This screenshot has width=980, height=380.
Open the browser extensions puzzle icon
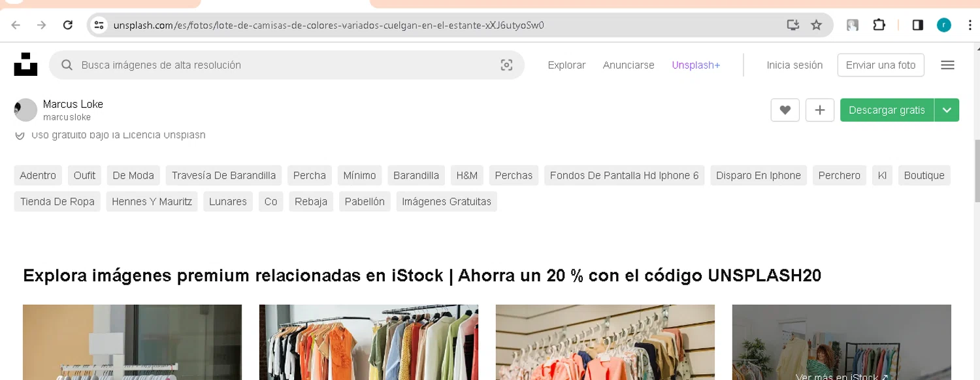pos(879,25)
